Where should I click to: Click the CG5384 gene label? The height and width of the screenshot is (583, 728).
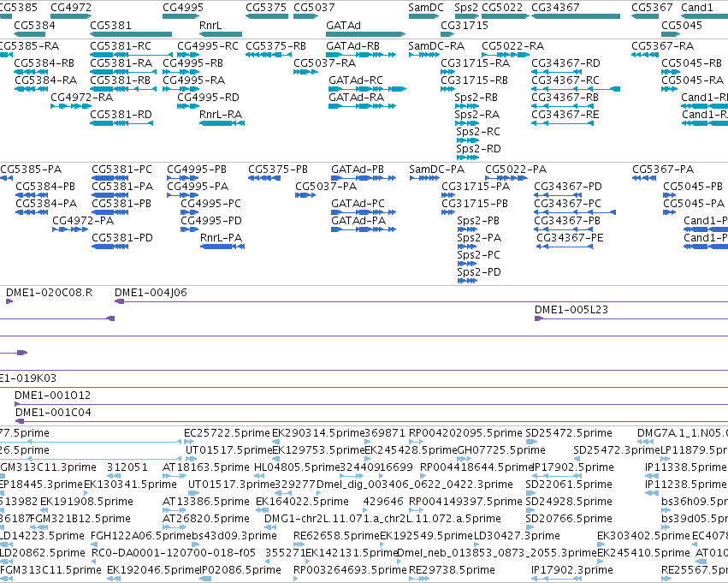tap(34, 25)
